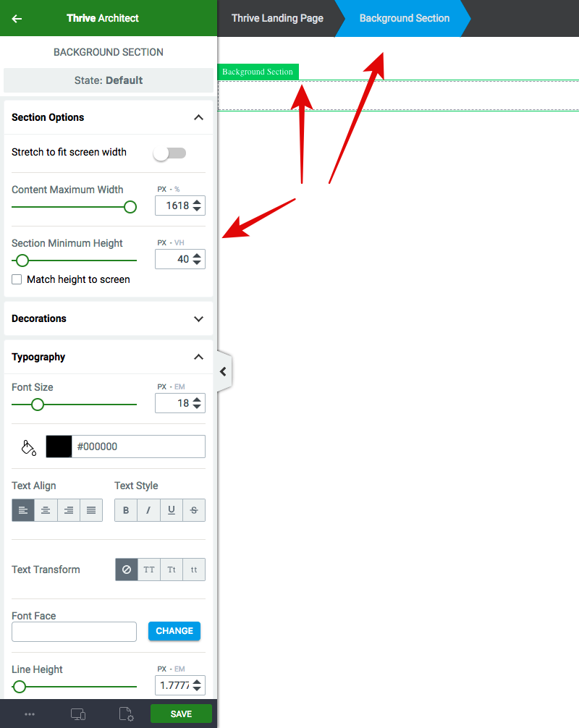Image resolution: width=579 pixels, height=728 pixels.
Task: Click the green Background Section label on canvas
Action: [258, 72]
